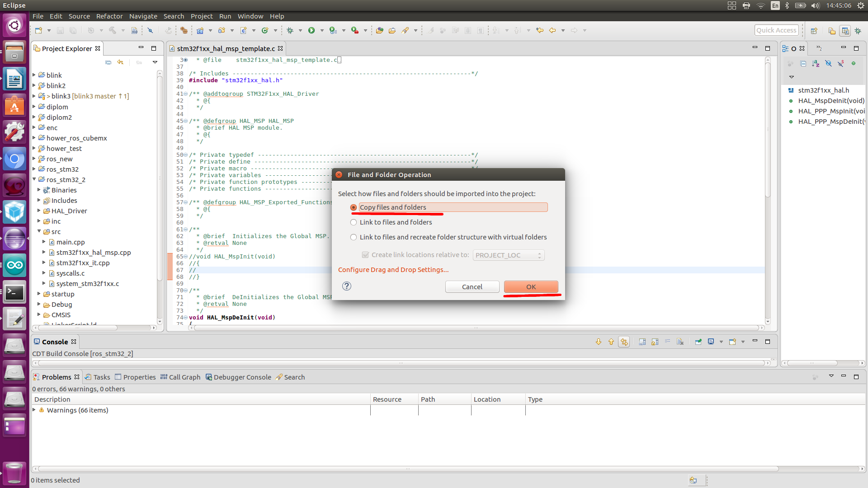Select the Run button in toolbar

[x=312, y=30]
